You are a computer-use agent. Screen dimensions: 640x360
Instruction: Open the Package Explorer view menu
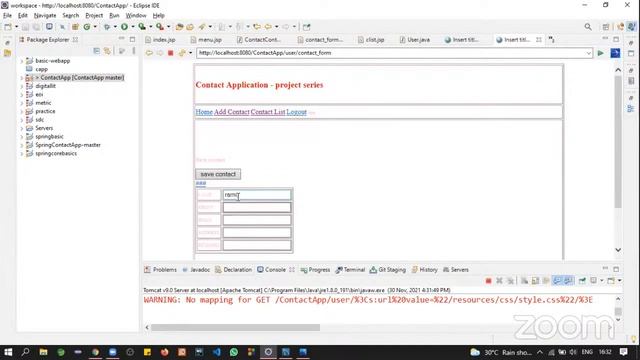134,51
